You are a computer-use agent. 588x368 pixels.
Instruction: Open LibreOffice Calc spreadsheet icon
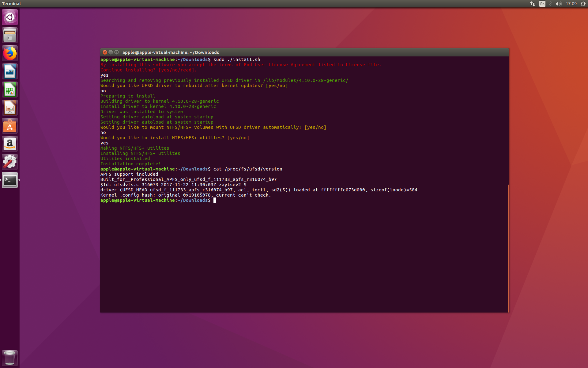(x=10, y=90)
